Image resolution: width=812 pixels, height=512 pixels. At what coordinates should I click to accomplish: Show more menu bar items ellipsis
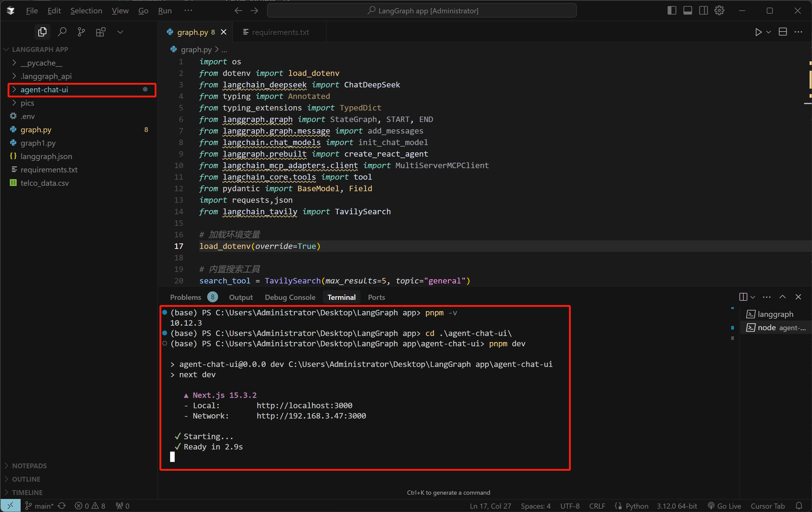click(188, 11)
